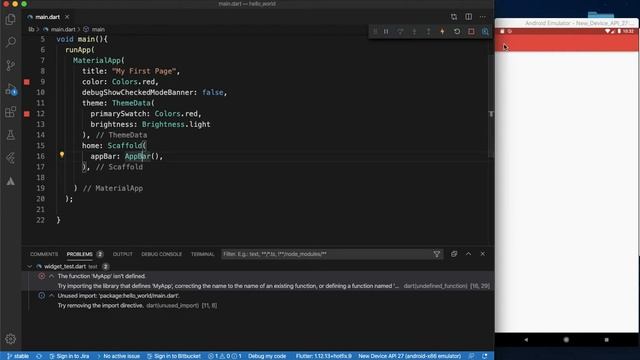Pause the debug session
Viewport: 640px width, 360px height.
click(x=386, y=31)
